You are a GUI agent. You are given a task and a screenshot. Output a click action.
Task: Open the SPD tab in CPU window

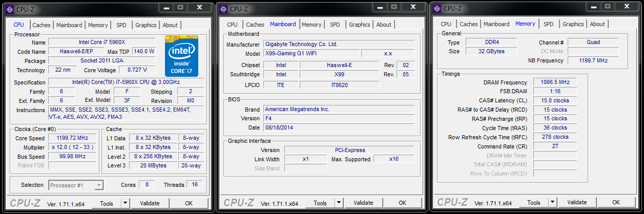[121, 25]
